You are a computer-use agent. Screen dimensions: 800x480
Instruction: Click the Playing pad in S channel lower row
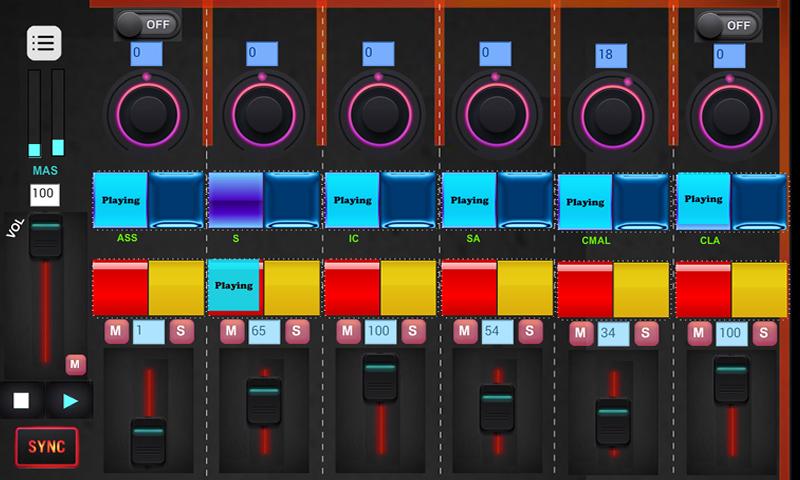(x=234, y=286)
